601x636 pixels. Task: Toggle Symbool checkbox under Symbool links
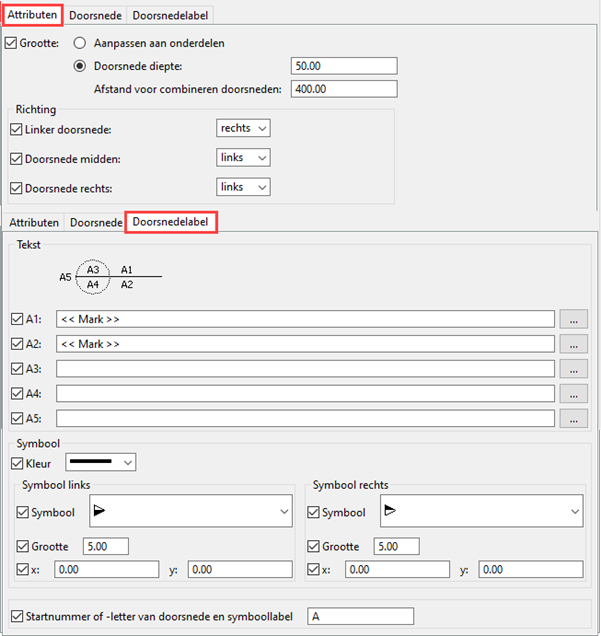23,512
